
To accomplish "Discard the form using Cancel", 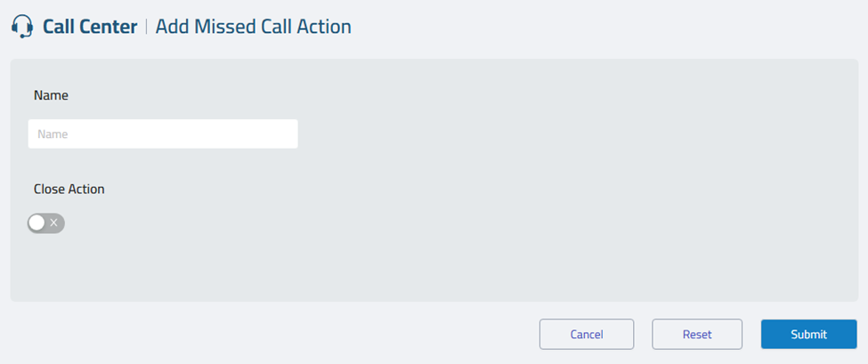I will click(x=587, y=335).
